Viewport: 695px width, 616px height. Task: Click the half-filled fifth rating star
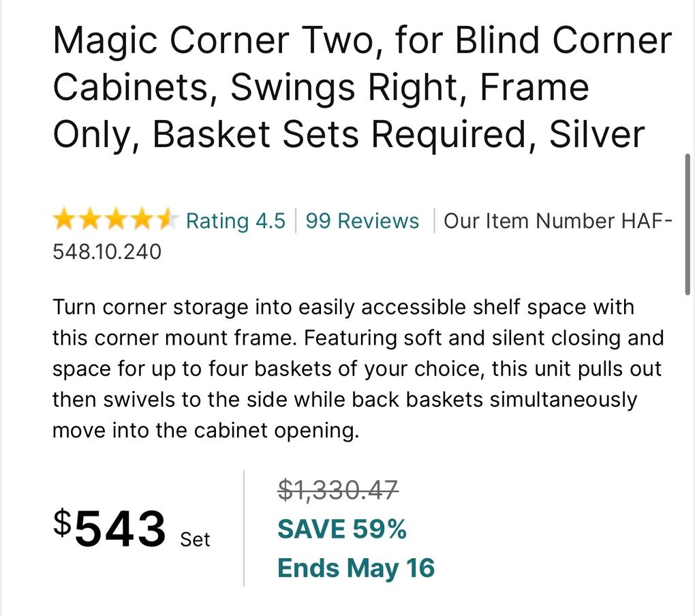click(166, 220)
